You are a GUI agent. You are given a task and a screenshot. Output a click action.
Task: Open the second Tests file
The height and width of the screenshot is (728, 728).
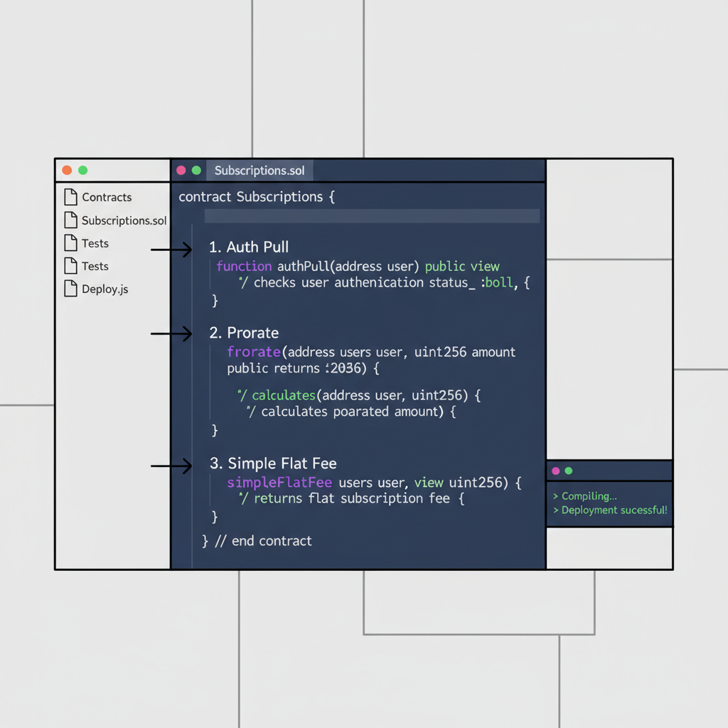(x=96, y=265)
